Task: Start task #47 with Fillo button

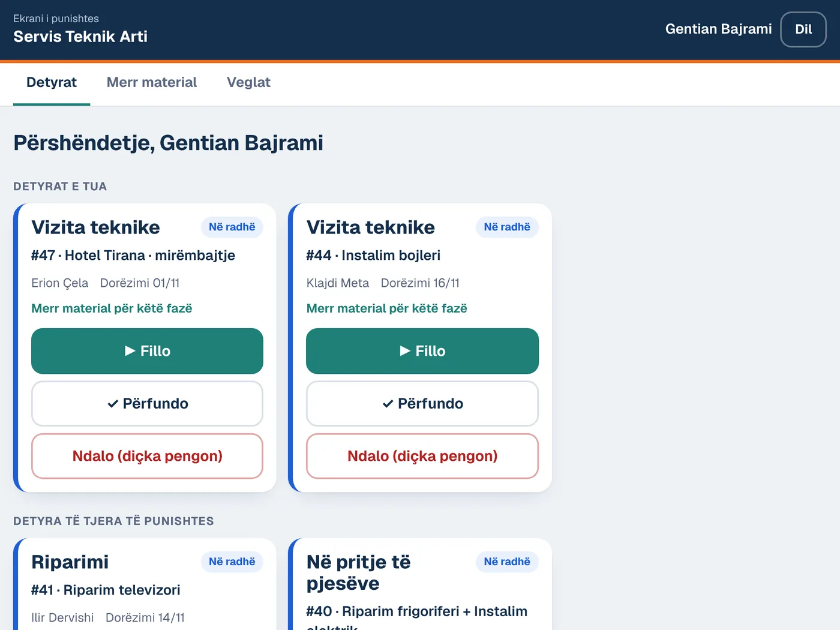Action: point(147,351)
